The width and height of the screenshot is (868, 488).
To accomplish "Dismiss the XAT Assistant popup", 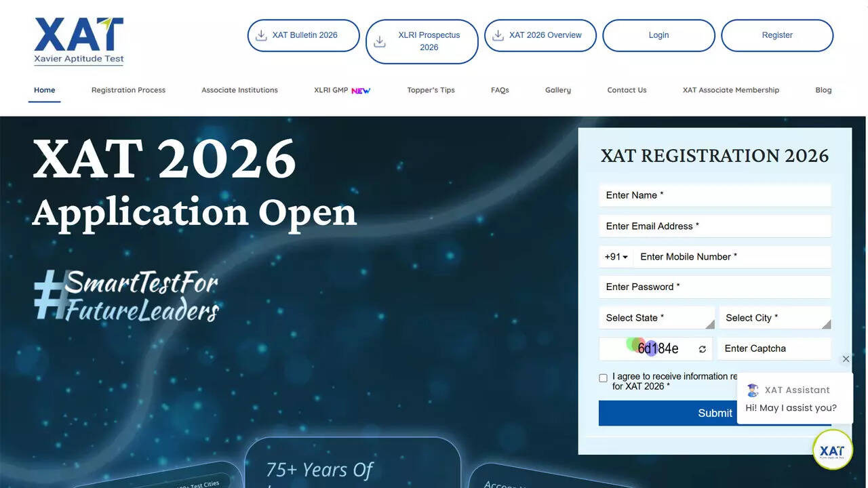I will click(x=846, y=359).
